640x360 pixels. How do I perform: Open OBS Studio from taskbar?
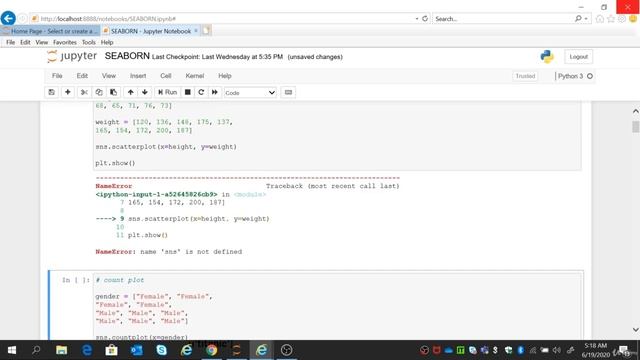(287, 350)
